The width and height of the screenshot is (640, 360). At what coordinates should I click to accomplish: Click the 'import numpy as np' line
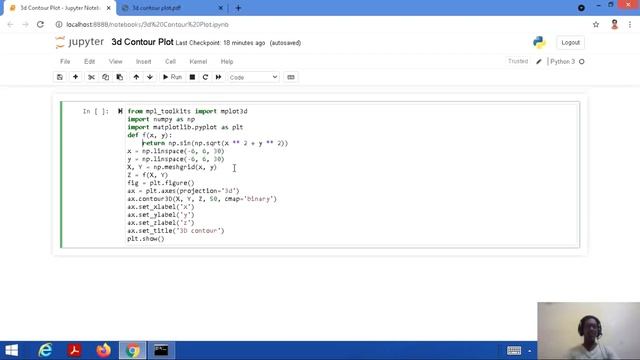pyautogui.click(x=161, y=119)
